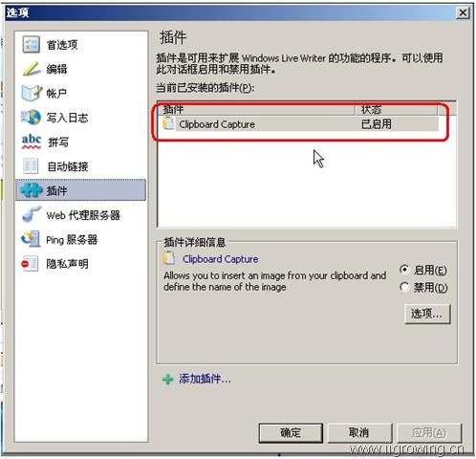Screen dimensions: 476x459
Task: Confirm with the 确定 button
Action: pyautogui.click(x=291, y=432)
